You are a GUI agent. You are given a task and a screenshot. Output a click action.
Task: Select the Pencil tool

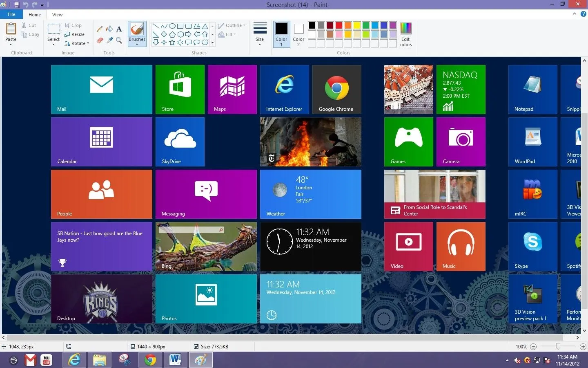100,29
